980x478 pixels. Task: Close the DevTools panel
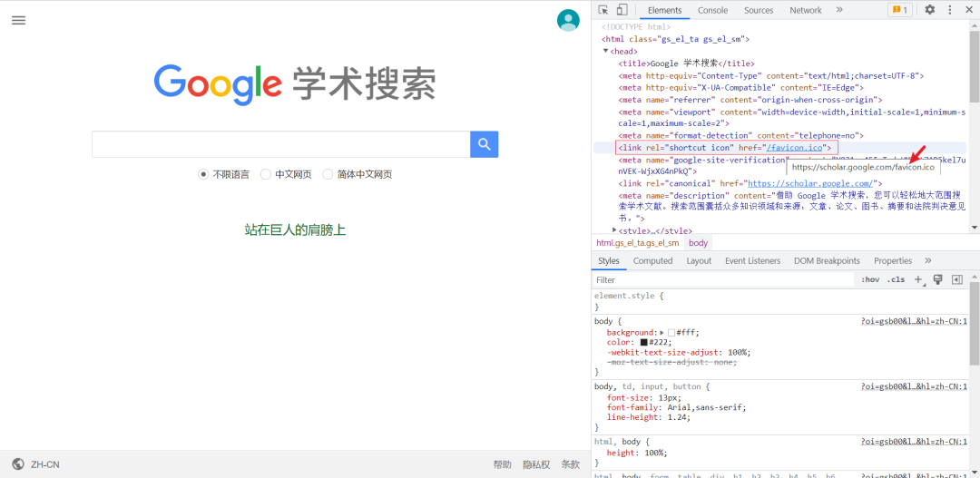[x=969, y=10]
